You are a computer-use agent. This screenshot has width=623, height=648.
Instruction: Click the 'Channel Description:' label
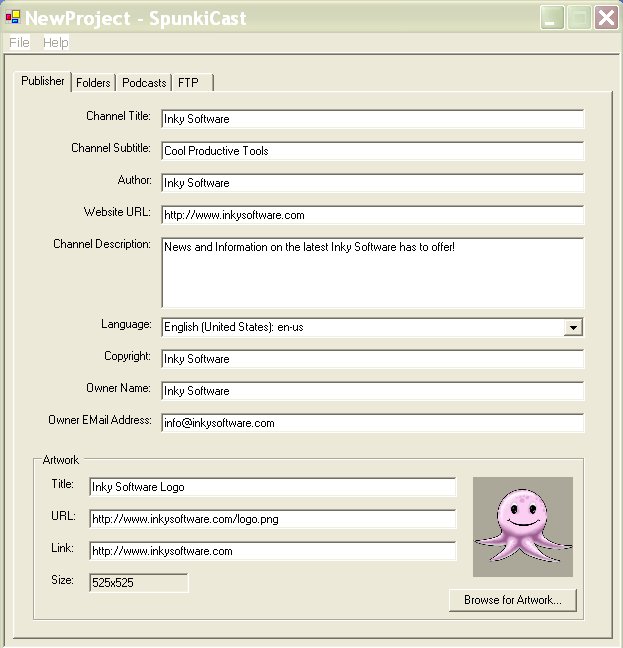point(102,244)
